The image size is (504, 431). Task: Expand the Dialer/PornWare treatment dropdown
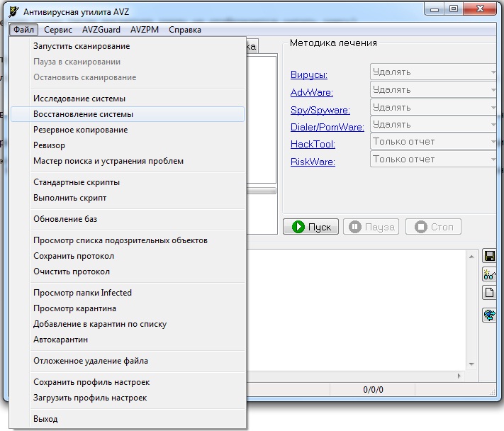pos(434,124)
